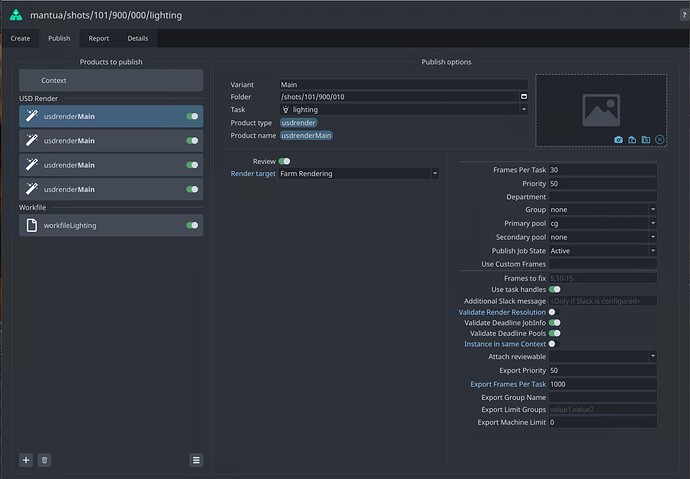Open the Secondary pool dropdown
The image size is (690, 479).
[x=602, y=237]
